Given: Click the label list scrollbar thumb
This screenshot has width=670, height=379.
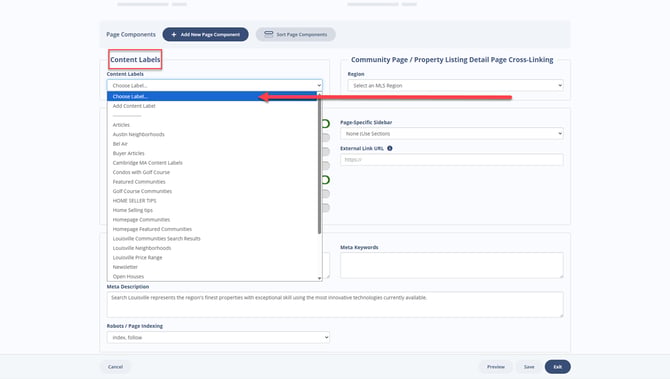Looking at the screenshot, I should (320, 165).
